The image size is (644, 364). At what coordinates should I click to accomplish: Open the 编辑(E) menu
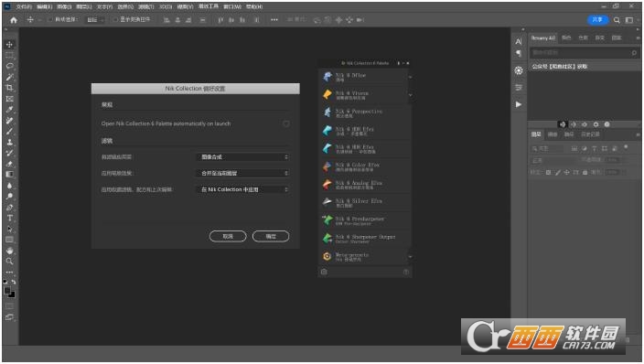coord(44,7)
